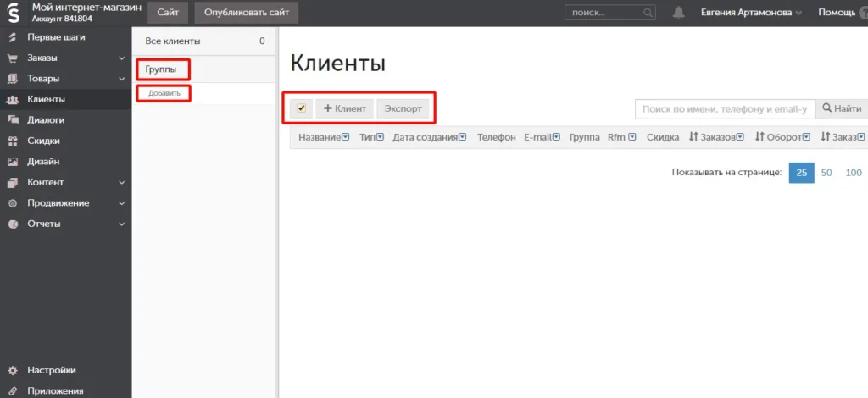Expand the Заказы submenu chevron
Image resolution: width=868 pixels, height=398 pixels.
click(122, 58)
